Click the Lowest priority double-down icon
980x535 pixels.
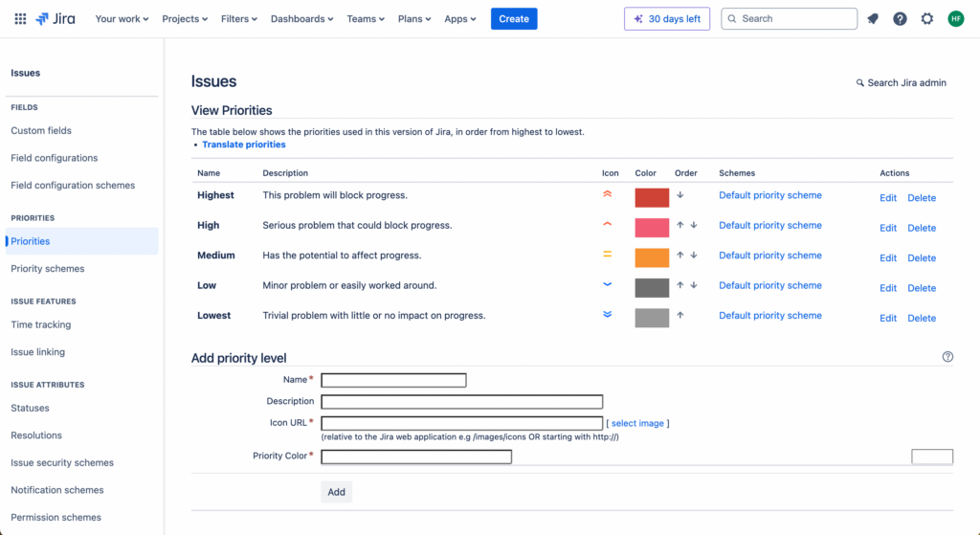607,314
